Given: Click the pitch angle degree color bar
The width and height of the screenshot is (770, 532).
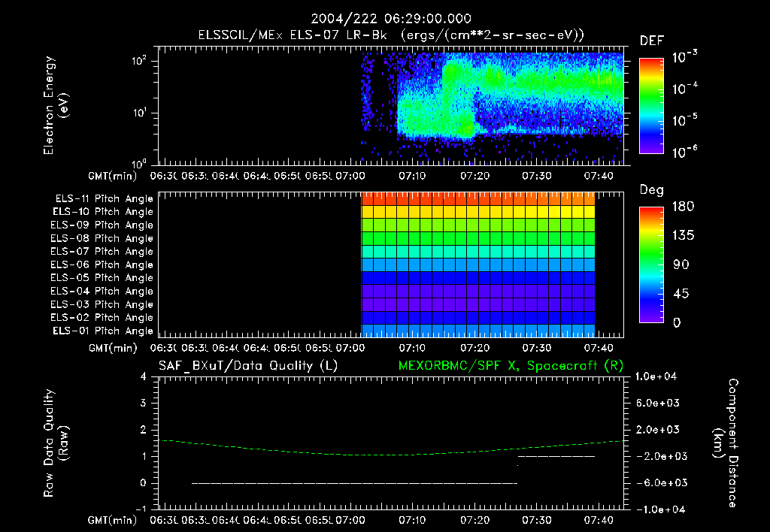Looking at the screenshot, I should pos(652,264).
